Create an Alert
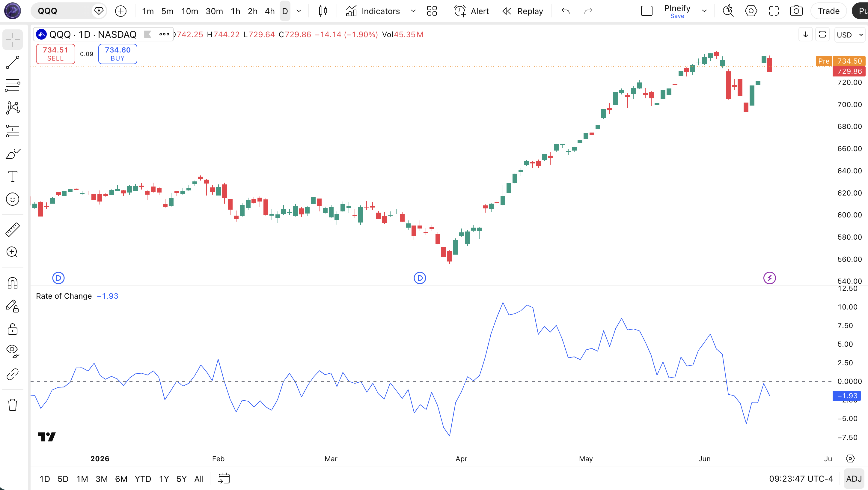The image size is (868, 490). coord(471,11)
